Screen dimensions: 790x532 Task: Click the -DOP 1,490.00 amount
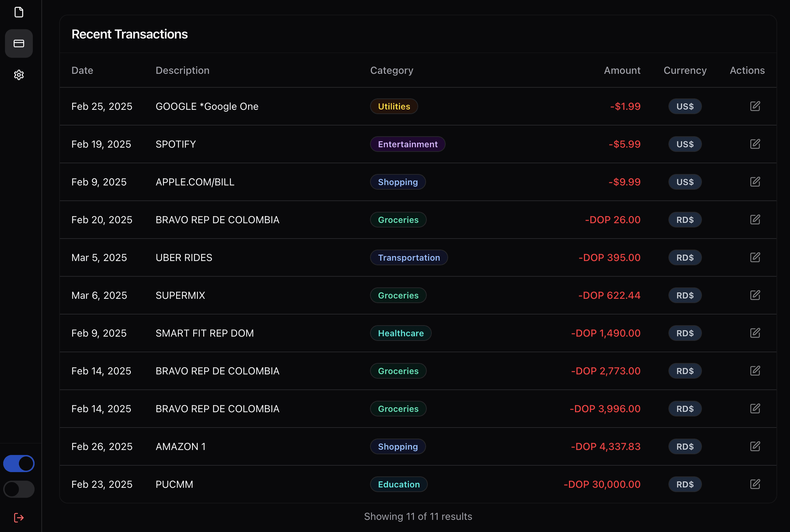click(606, 333)
